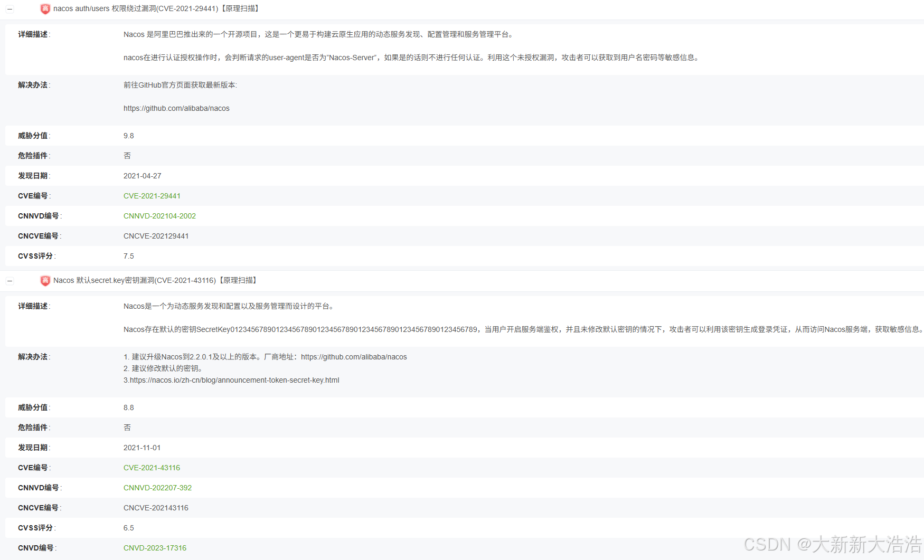Click the vulnerability title with CVE-2021-43116
The width and height of the screenshot is (924, 560).
click(x=155, y=281)
